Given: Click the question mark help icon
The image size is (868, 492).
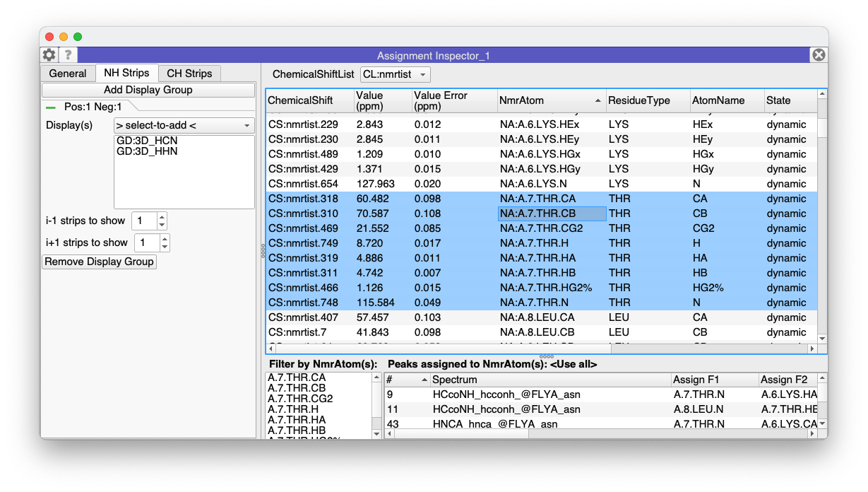Looking at the screenshot, I should pos(68,55).
